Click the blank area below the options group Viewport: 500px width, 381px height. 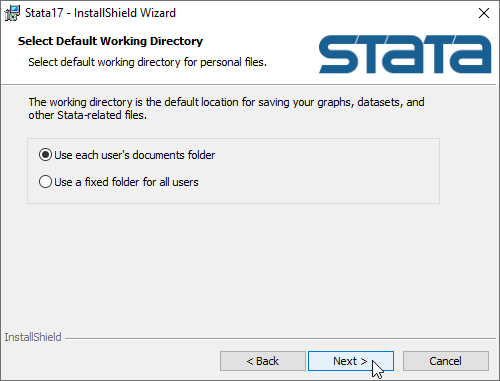(233, 267)
